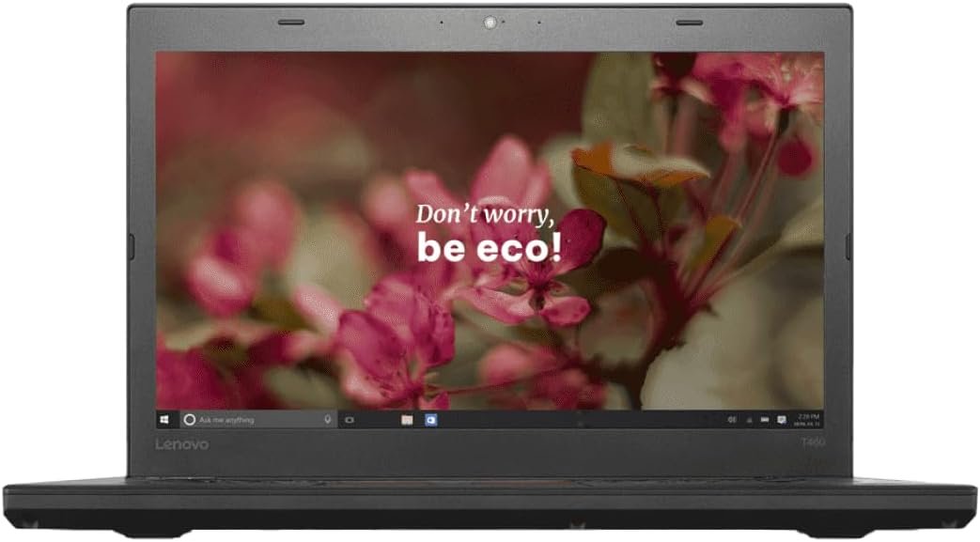Click tray icon left of Action Center
Image resolution: width=980 pixels, height=542 pixels.
(x=764, y=419)
